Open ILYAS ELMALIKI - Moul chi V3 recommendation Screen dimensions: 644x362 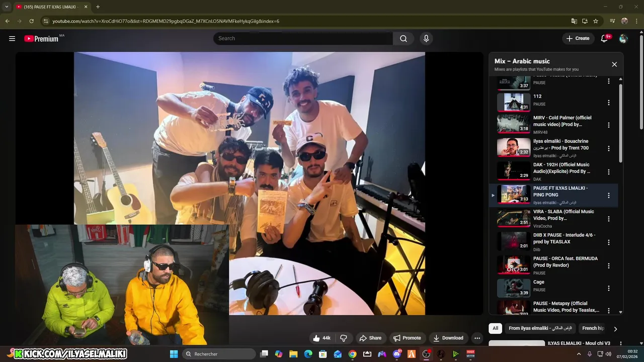(x=579, y=343)
